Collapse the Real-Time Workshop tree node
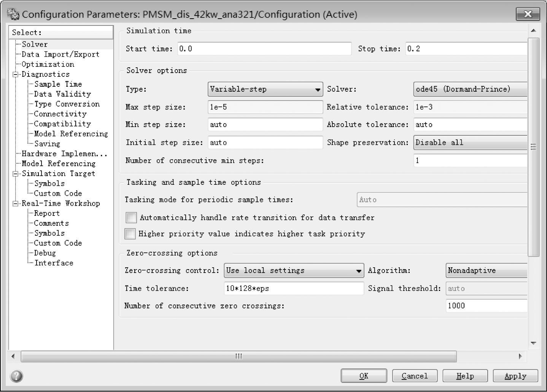This screenshot has height=392, width=547. point(16,203)
